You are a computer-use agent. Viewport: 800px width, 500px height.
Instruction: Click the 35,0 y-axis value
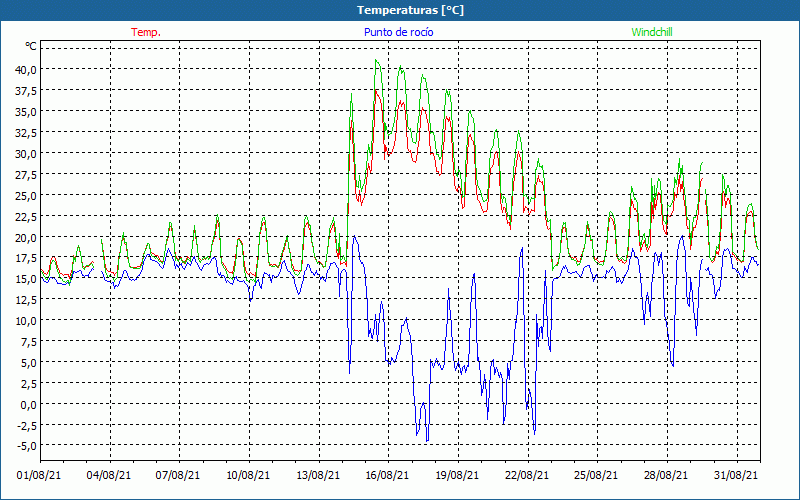(26, 111)
